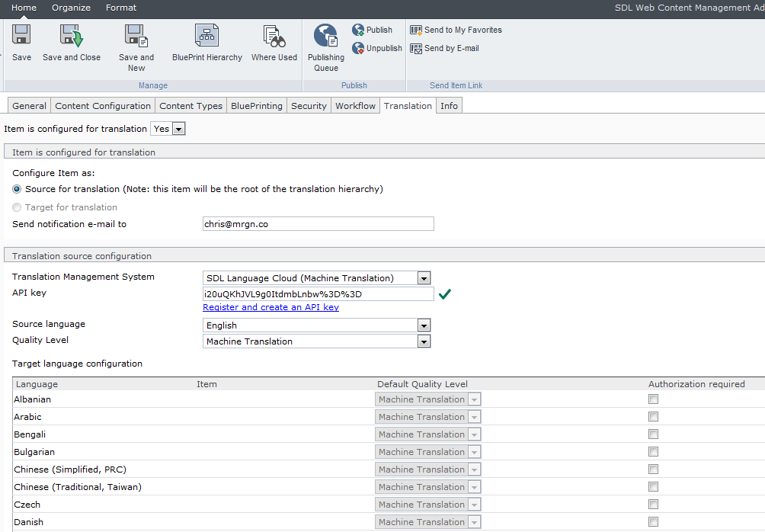Click the Save and New icon
This screenshot has height=532, width=765.
(x=136, y=37)
